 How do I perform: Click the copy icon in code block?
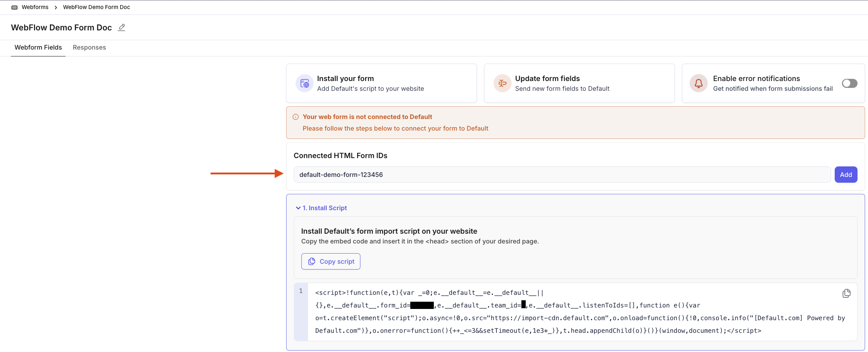pyautogui.click(x=846, y=293)
